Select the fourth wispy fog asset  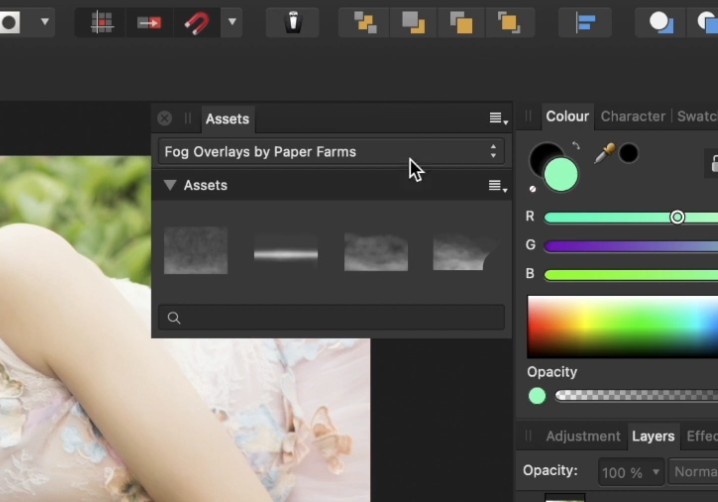[466, 252]
